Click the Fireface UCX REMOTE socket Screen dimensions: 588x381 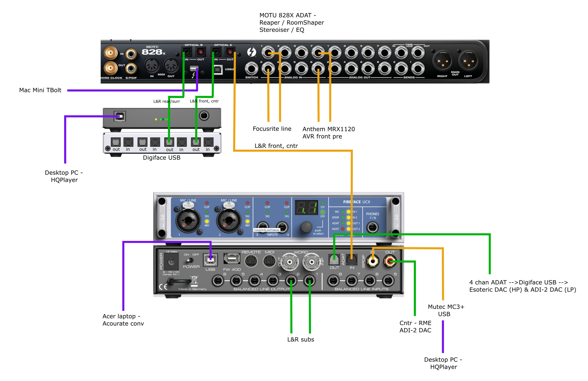251,261
